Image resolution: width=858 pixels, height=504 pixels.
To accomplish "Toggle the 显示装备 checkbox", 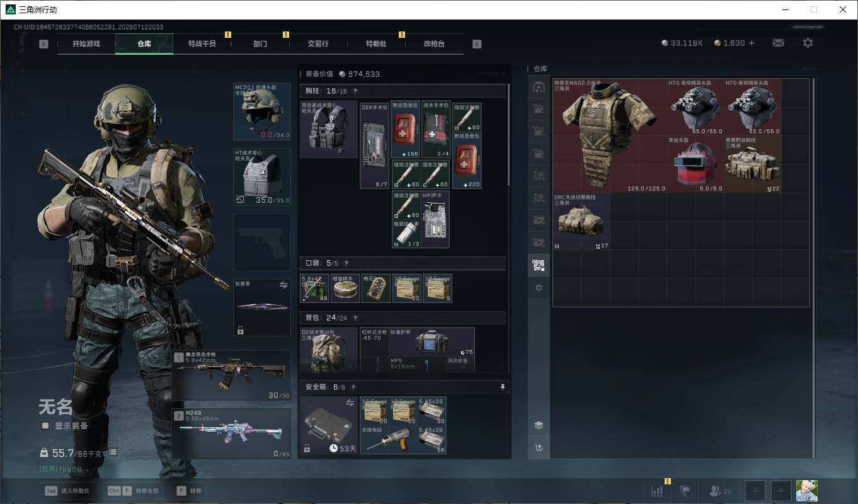I will [45, 426].
